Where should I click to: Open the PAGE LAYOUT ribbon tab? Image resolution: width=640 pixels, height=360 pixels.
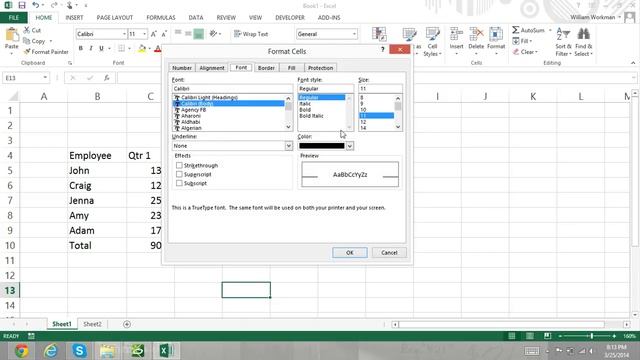tap(115, 18)
